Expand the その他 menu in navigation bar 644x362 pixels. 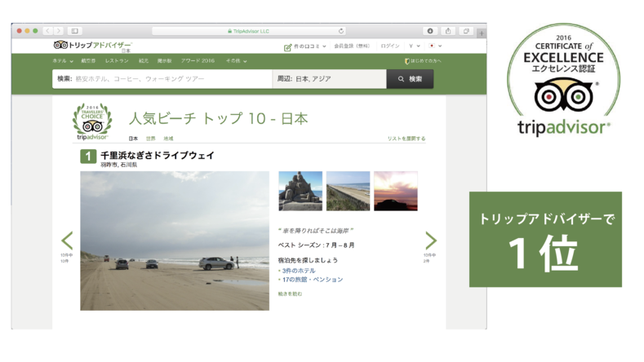point(236,61)
